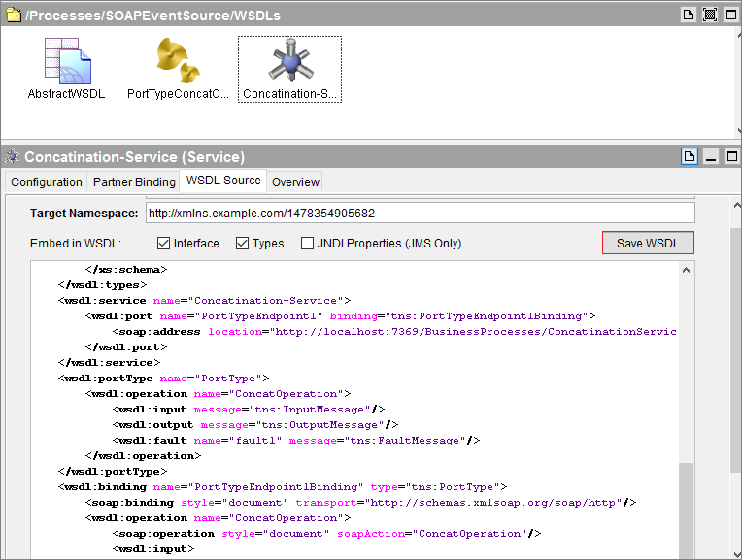Screen dimensions: 742x560
Task: Toggle the Types embed checkbox
Action: pos(242,243)
